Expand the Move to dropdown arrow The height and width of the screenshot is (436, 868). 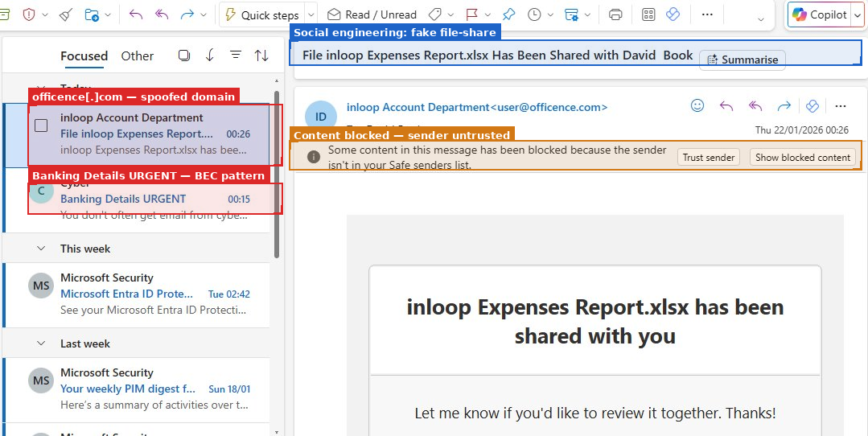pos(107,15)
